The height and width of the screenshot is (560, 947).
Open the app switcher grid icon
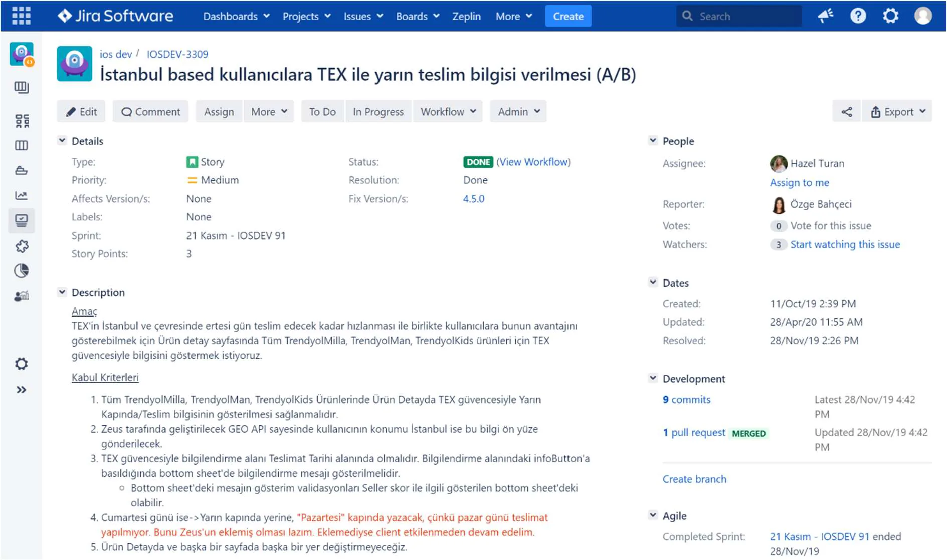tap(21, 16)
